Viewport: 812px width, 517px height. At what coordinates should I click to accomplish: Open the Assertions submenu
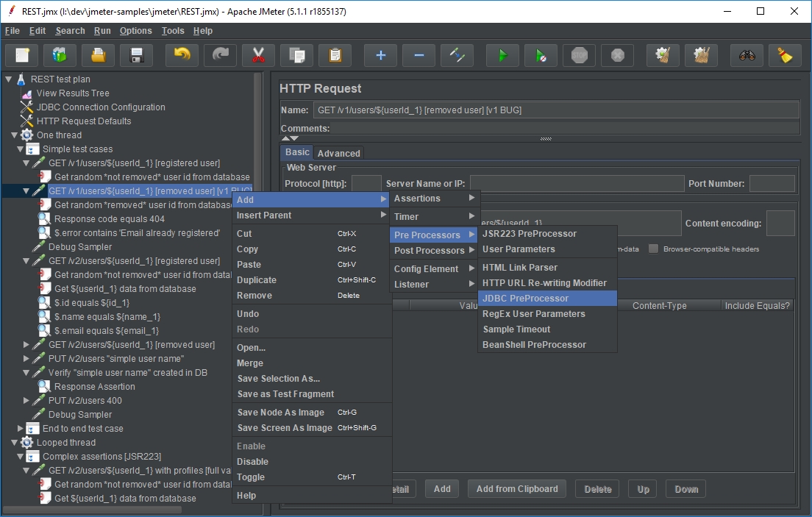[x=433, y=199]
